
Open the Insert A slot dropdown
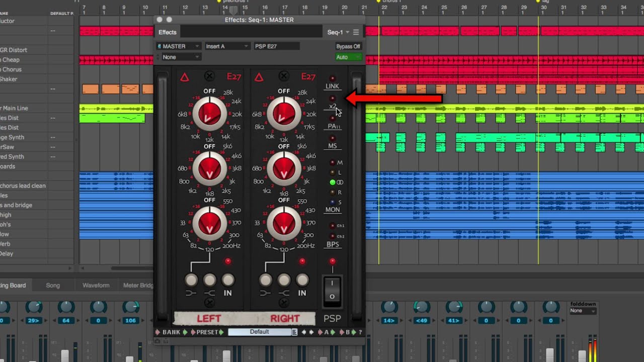tap(227, 46)
